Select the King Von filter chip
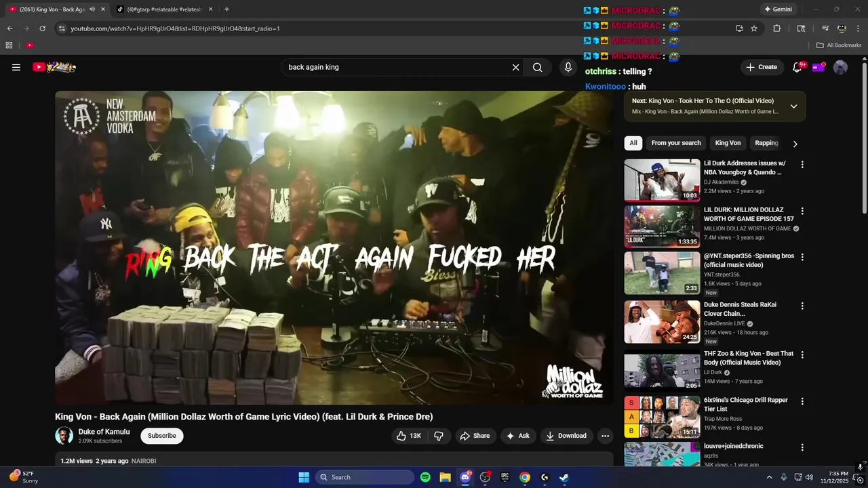Image resolution: width=868 pixels, height=488 pixels. 728,143
